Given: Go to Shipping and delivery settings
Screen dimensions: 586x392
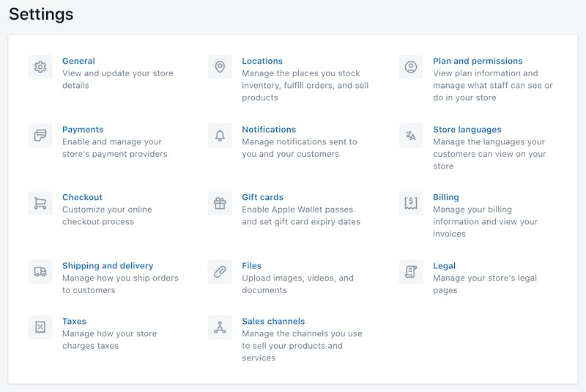Looking at the screenshot, I should click(x=108, y=266).
